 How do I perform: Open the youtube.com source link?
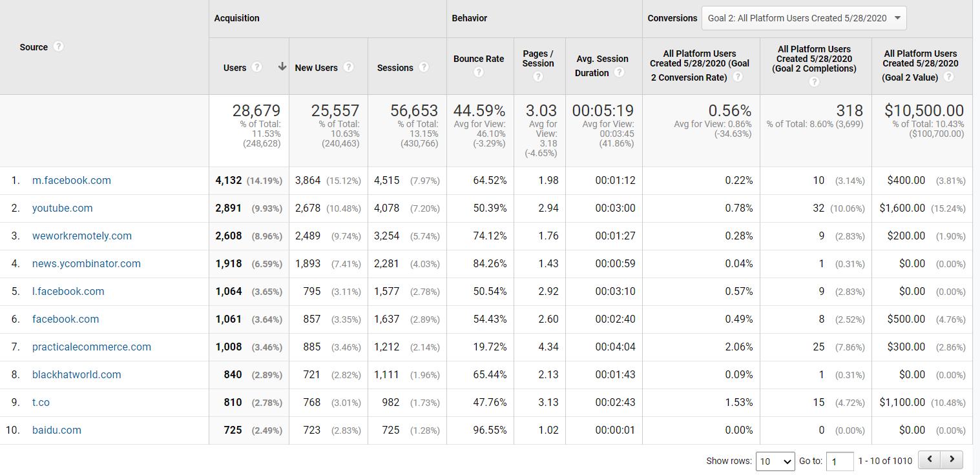(63, 208)
